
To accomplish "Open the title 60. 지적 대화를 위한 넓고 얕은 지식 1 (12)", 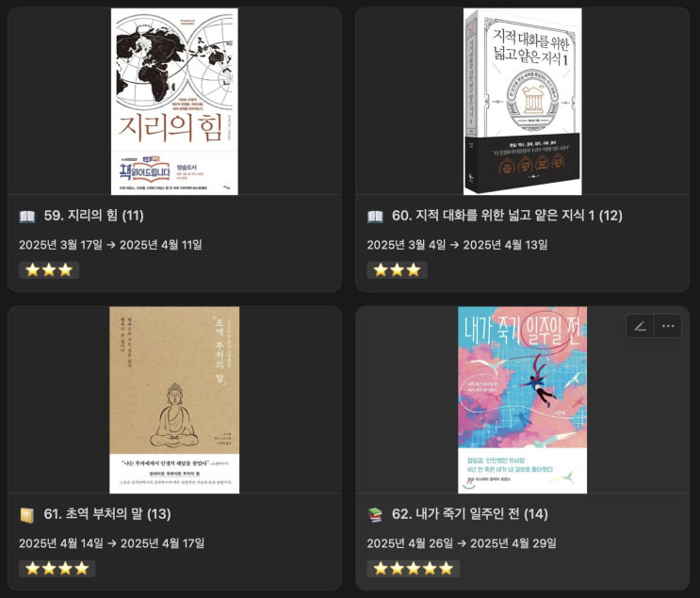I will click(x=507, y=216).
